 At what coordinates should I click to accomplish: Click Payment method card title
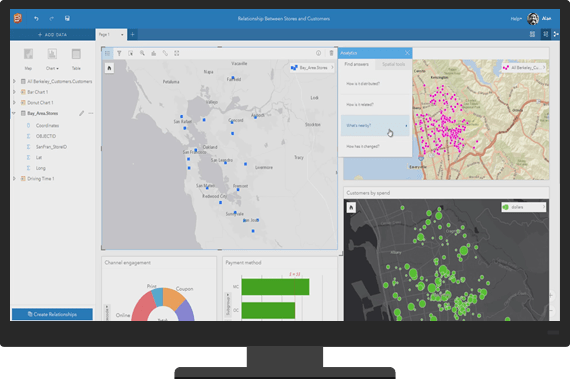[244, 262]
